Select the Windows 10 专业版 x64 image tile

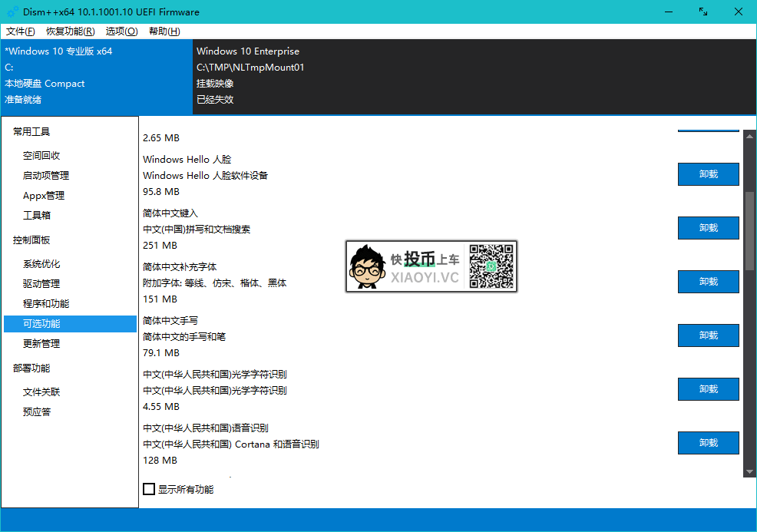[x=97, y=77]
